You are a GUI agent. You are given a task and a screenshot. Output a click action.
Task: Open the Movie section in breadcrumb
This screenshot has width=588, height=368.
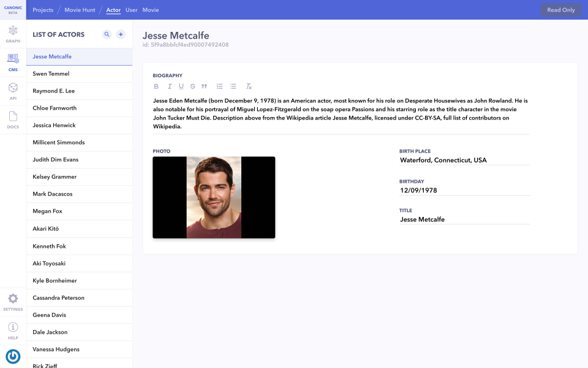tap(151, 10)
